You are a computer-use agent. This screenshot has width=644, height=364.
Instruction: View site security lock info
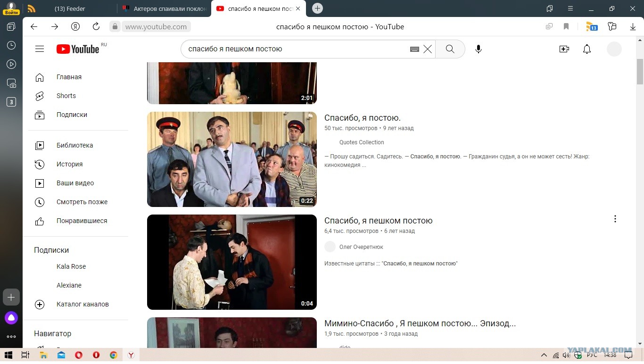point(115,27)
